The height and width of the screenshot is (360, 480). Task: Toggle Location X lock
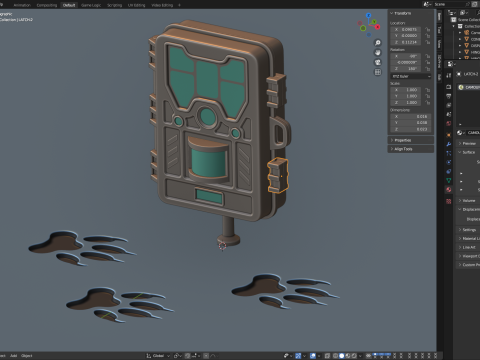tap(428, 29)
